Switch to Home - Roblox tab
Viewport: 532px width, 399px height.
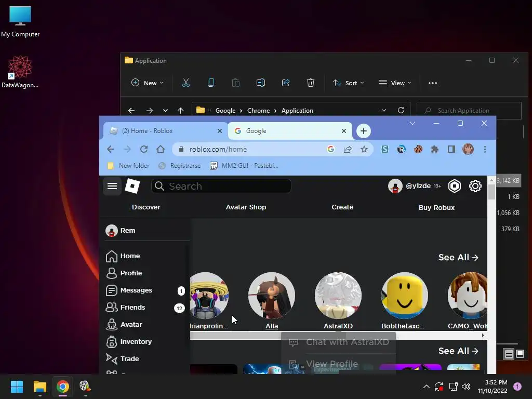click(165, 131)
